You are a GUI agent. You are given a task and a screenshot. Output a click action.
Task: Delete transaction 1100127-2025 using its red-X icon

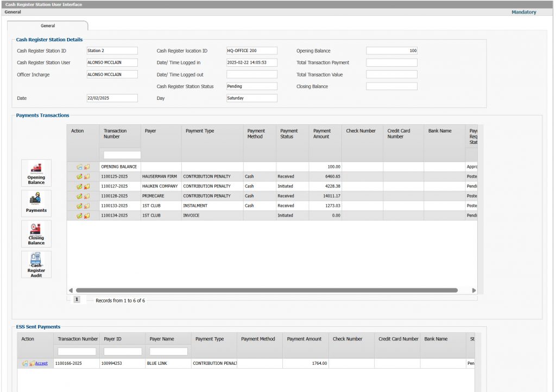(87, 186)
